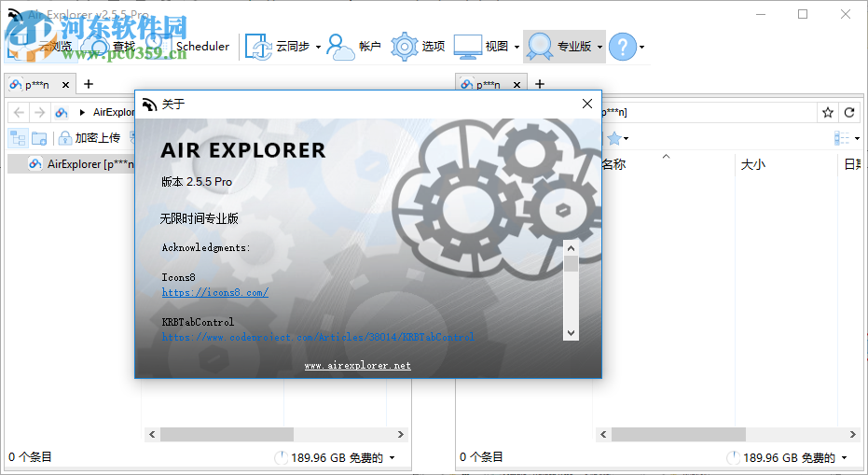This screenshot has height=475, width=868.
Task: Click the cloud account icon in left address bar
Action: pyautogui.click(x=61, y=113)
